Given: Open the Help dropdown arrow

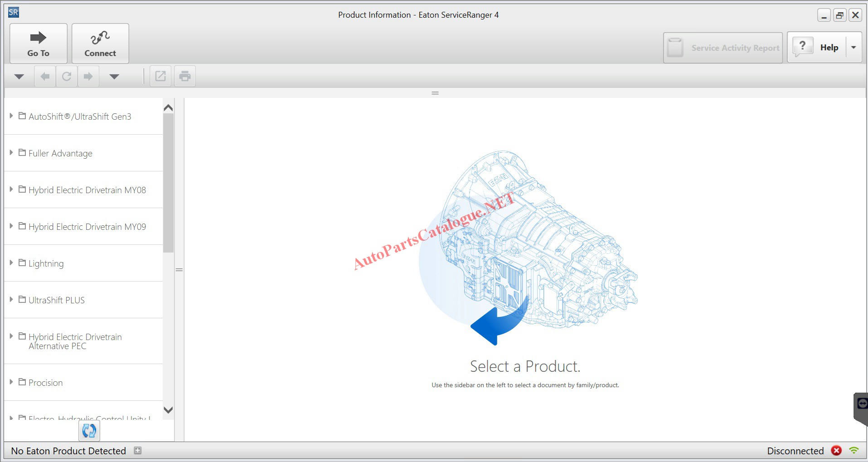Looking at the screenshot, I should click(853, 48).
